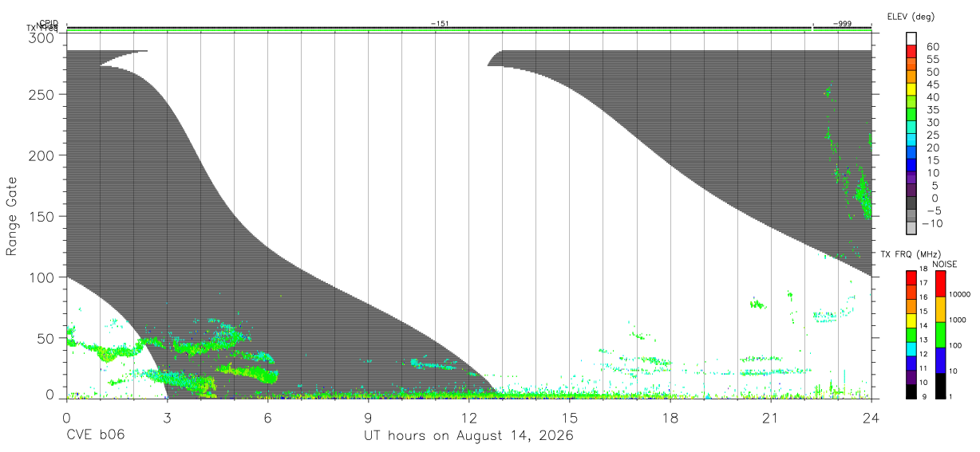Image resolution: width=980 pixels, height=452 pixels.
Task: Click the '18' hour tick label on time axis
Action: coord(670,418)
